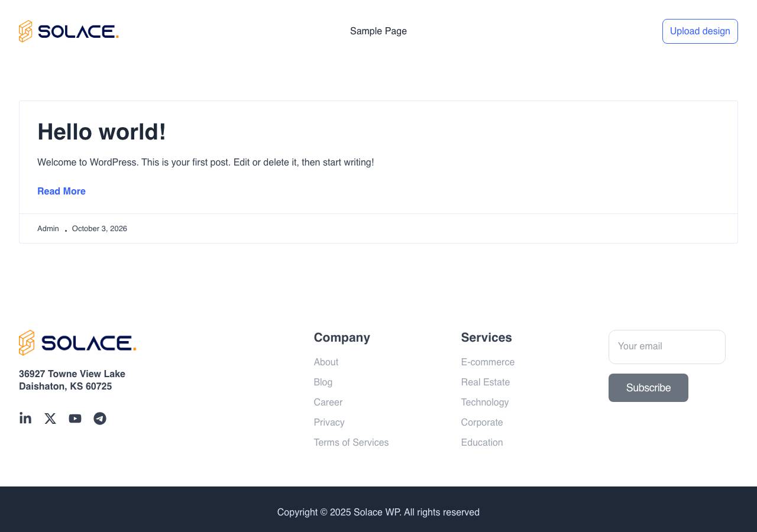Click the copyright notice text
Image resolution: width=757 pixels, height=532 pixels.
pyautogui.click(x=378, y=512)
